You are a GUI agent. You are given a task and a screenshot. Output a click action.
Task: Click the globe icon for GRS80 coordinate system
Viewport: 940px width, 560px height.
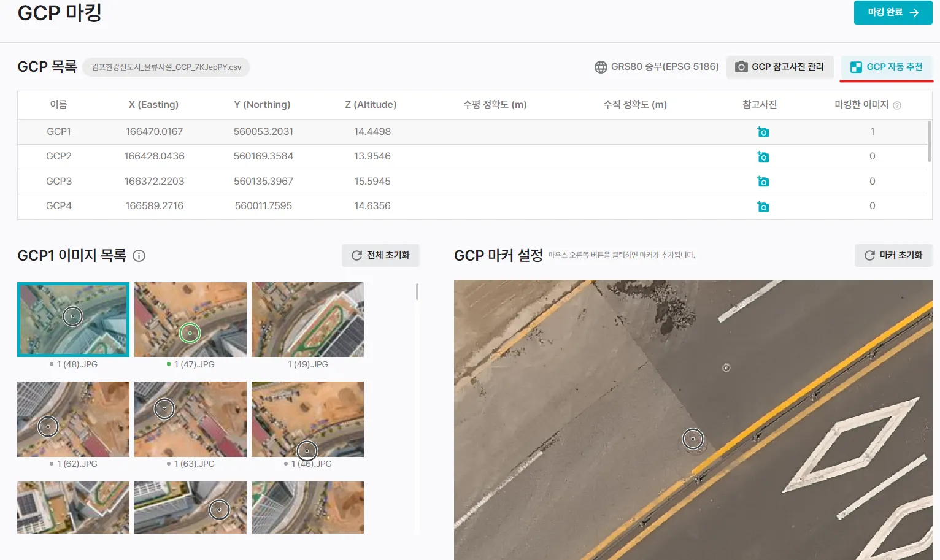pos(601,67)
